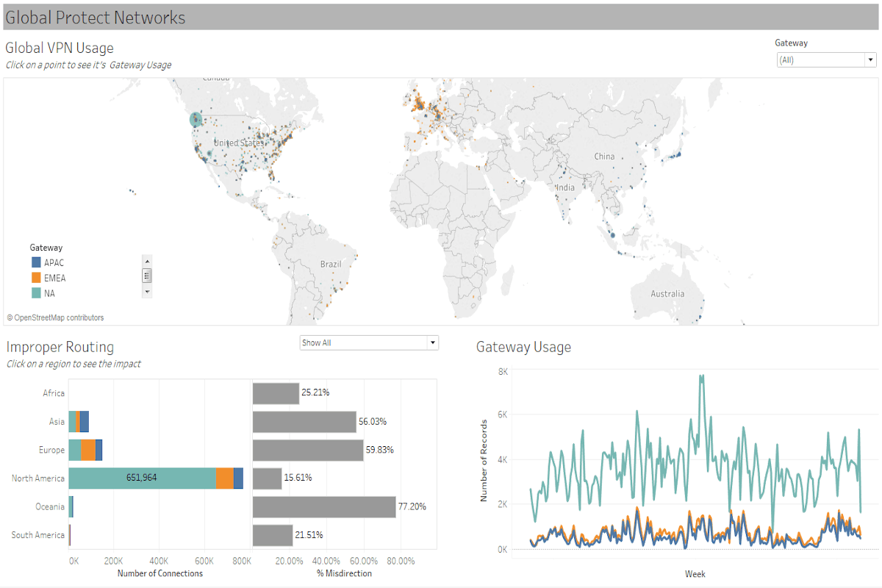Click the Gateway legend scrollbar thumb
The width and height of the screenshot is (882, 588).
147,276
